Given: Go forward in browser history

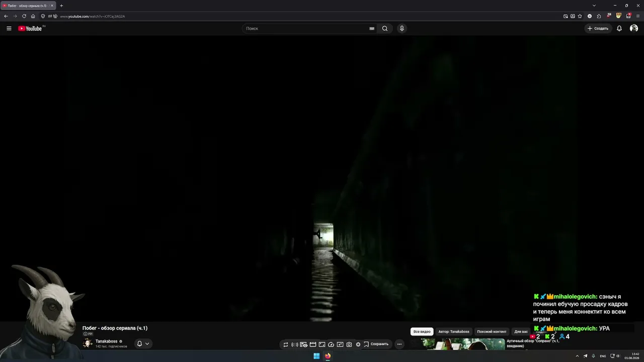Looking at the screenshot, I should [15, 16].
